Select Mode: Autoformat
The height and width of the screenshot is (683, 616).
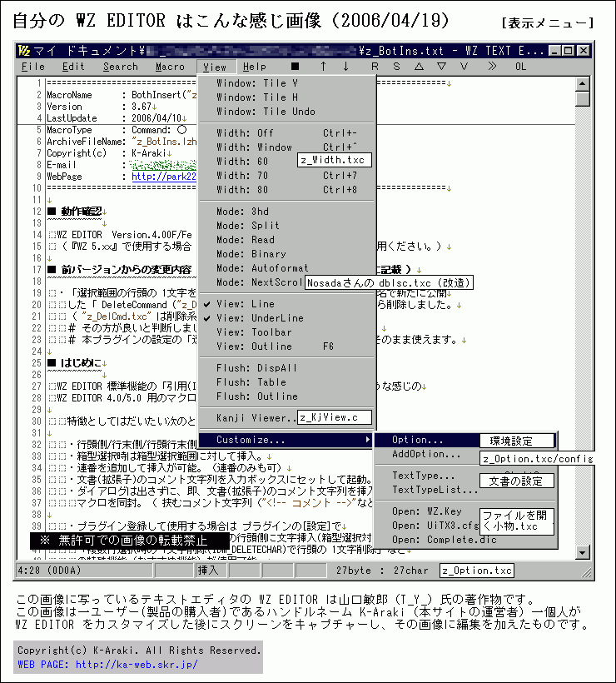pos(287,268)
